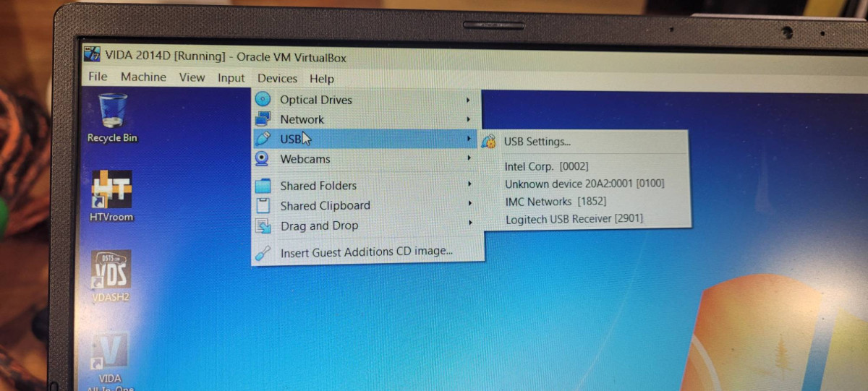
Task: Select the VIDA All-In-One desktop shortcut
Action: (111, 361)
